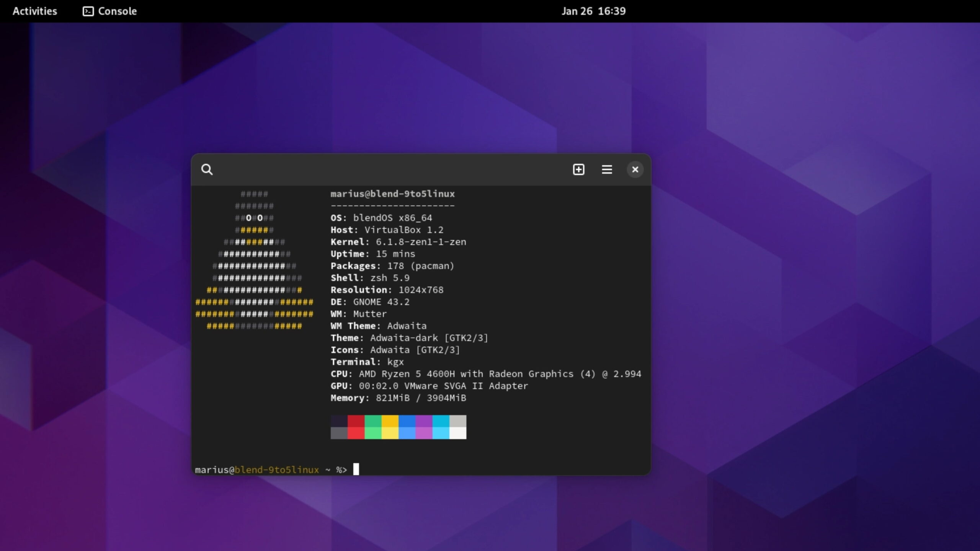Image resolution: width=980 pixels, height=551 pixels.
Task: Click the cyan color block in top row
Action: pos(441,421)
